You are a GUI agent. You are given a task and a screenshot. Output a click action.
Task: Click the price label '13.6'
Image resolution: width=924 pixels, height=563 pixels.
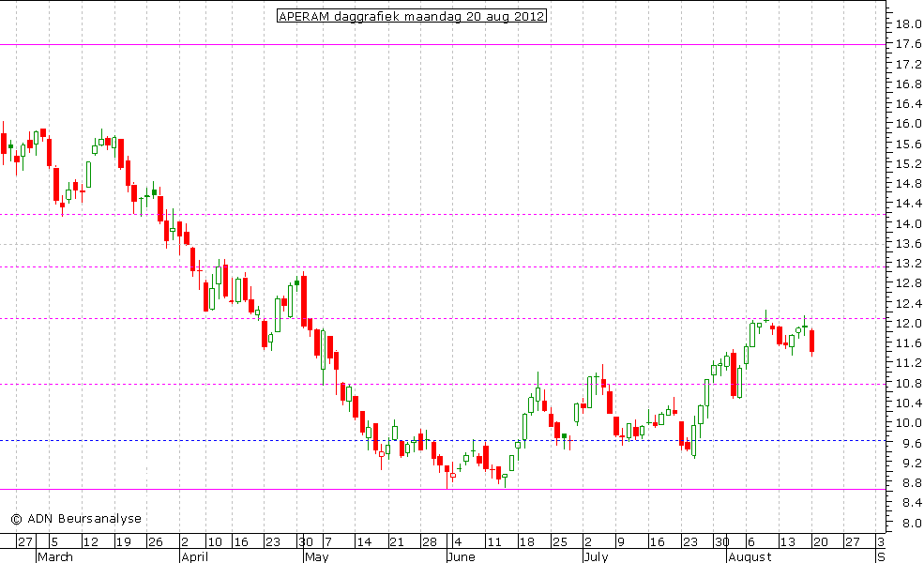tap(908, 243)
